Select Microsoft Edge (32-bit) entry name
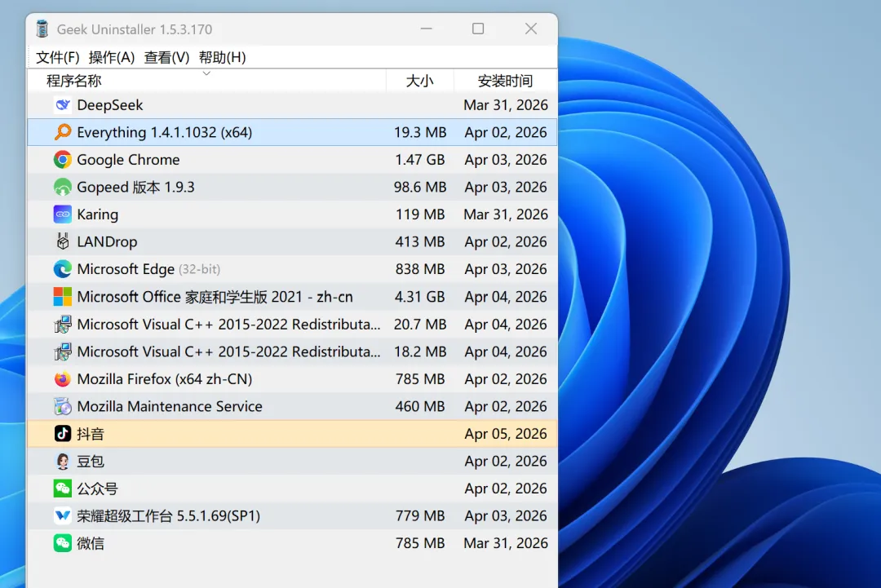The image size is (881, 588). [148, 269]
